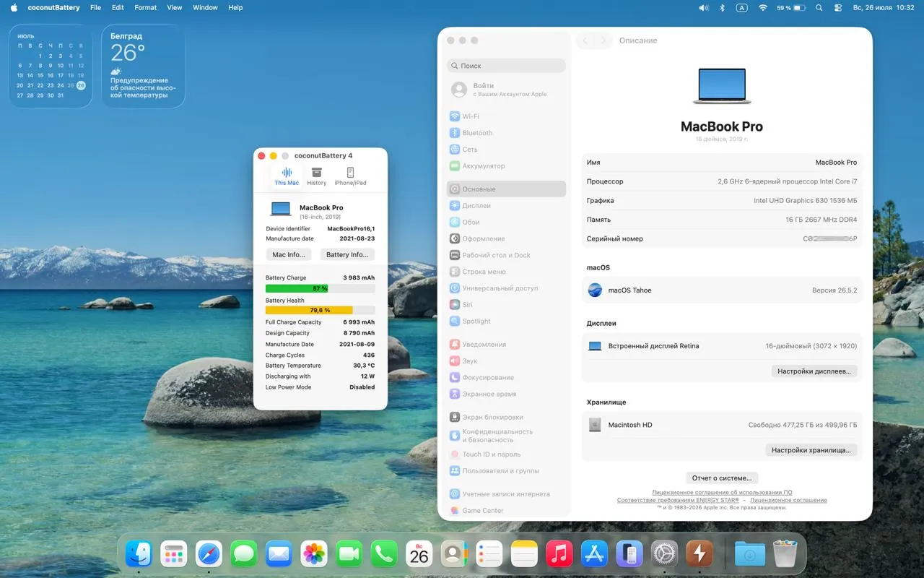Open the Window menu in the menu bar
Viewport: 924px width, 578px height.
[205, 7]
